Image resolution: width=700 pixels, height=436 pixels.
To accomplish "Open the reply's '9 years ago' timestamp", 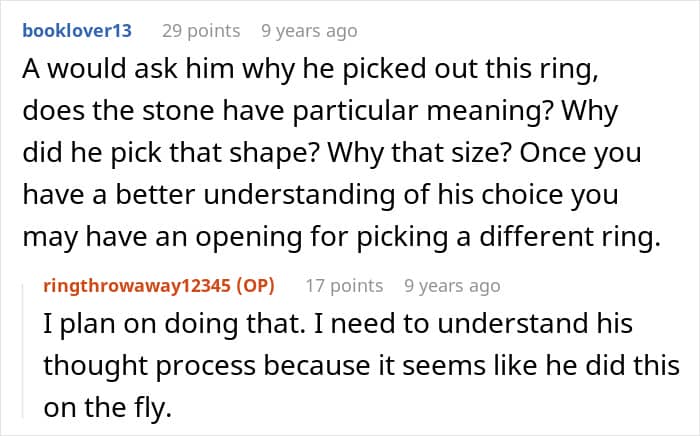I will click(452, 286).
